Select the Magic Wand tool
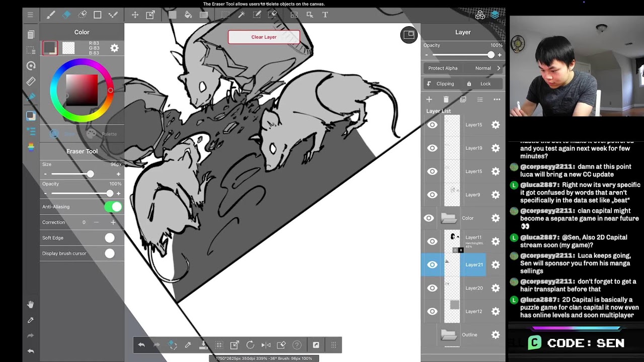 tap(242, 15)
